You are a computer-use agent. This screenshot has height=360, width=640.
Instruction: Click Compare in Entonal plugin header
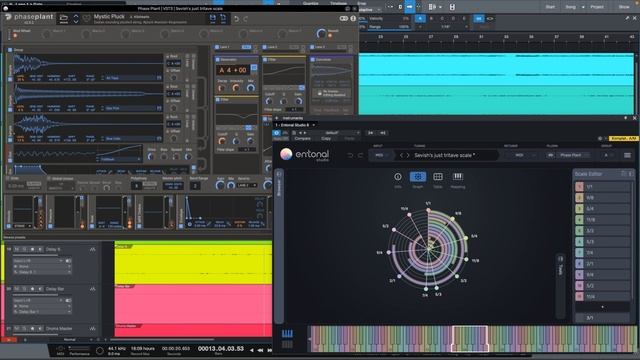[302, 138]
